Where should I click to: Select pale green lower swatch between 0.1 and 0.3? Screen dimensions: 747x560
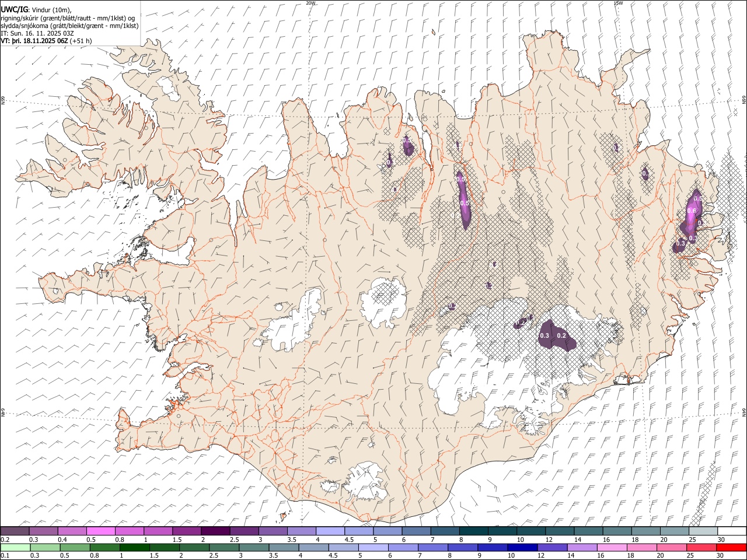(15, 547)
